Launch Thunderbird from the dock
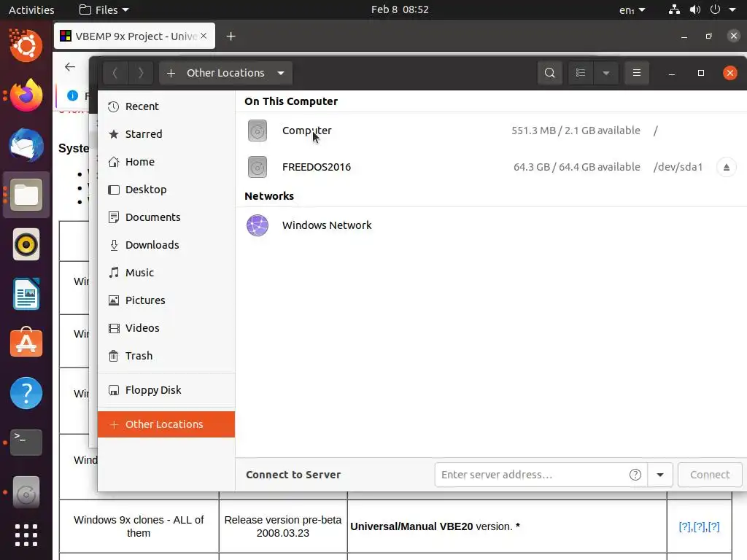747x560 pixels. click(26, 145)
